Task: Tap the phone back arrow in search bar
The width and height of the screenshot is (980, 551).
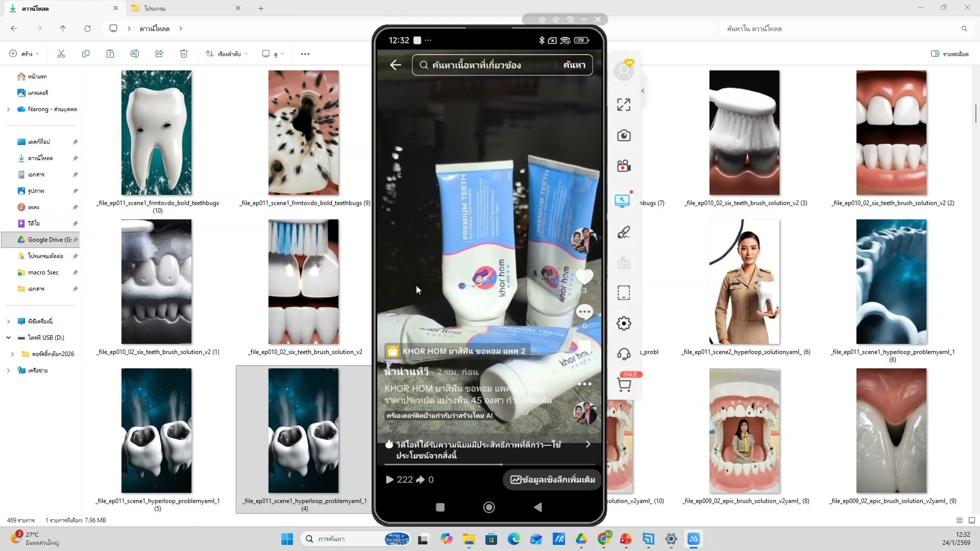Action: (396, 65)
